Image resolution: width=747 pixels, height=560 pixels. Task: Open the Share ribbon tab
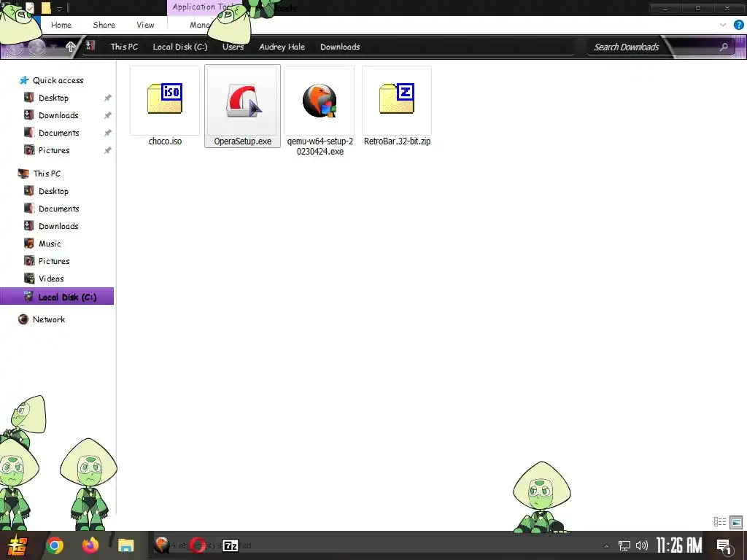point(104,26)
